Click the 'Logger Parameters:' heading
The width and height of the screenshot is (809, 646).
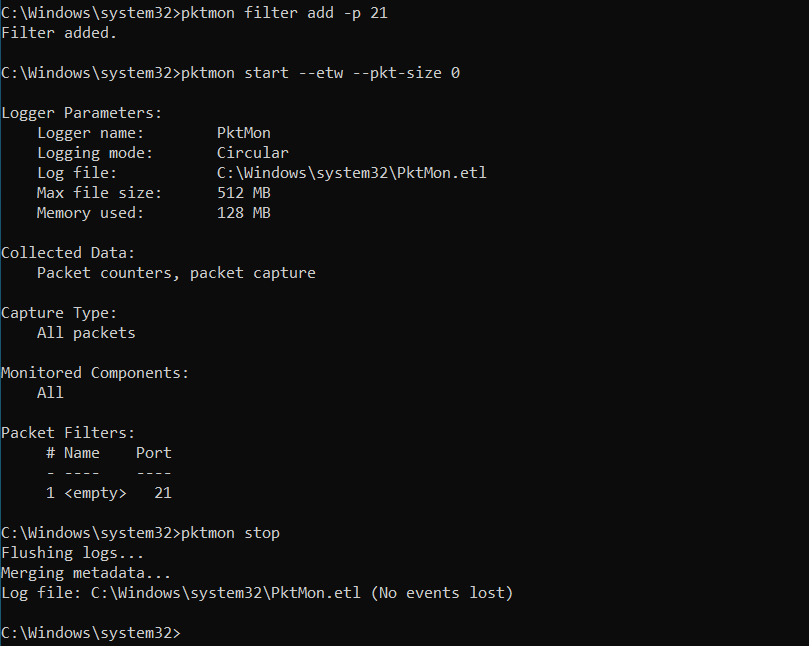[x=82, y=113]
